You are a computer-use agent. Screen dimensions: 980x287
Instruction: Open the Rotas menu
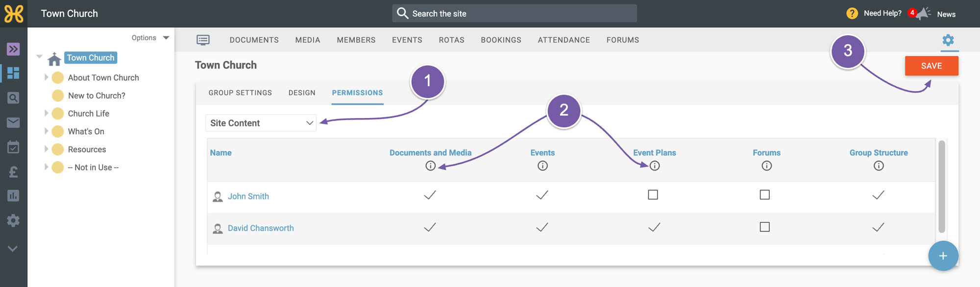tap(452, 40)
